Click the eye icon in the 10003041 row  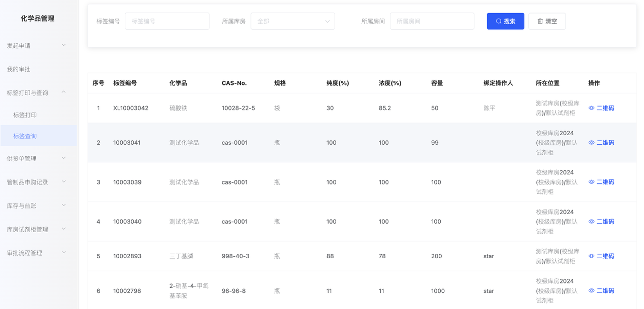592,143
